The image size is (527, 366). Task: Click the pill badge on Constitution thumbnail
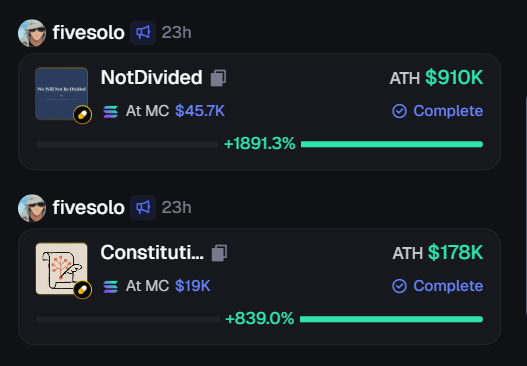click(82, 290)
